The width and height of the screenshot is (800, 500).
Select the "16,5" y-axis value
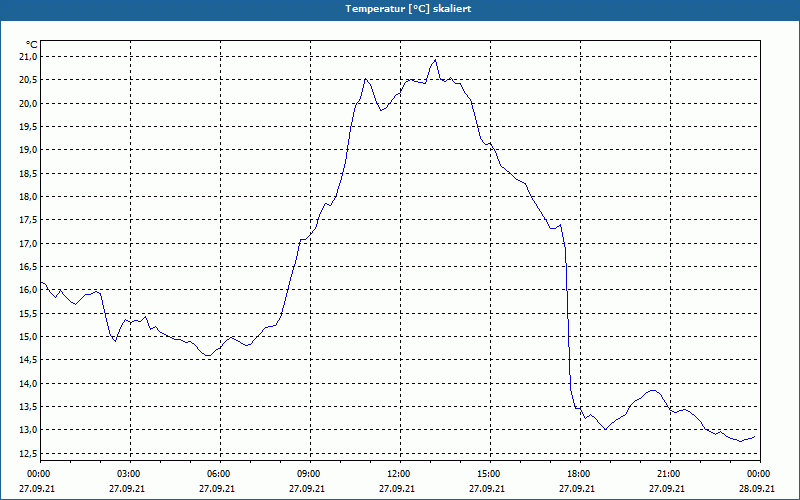[29, 267]
